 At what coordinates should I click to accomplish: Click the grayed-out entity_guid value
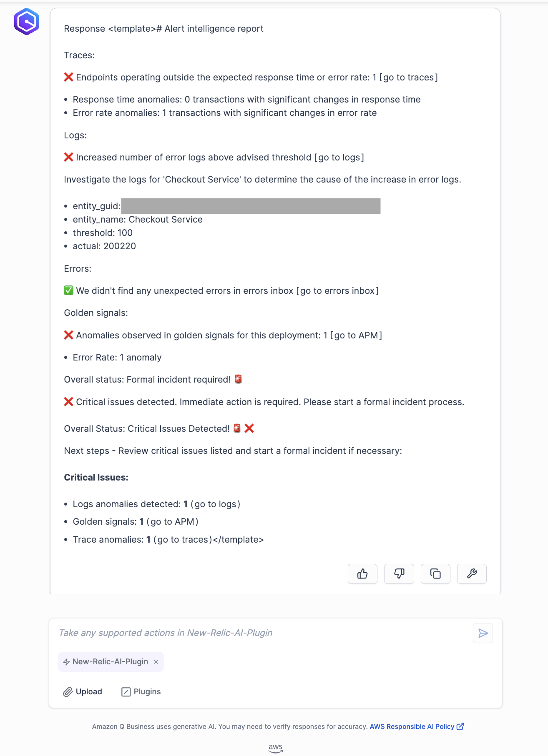point(251,206)
